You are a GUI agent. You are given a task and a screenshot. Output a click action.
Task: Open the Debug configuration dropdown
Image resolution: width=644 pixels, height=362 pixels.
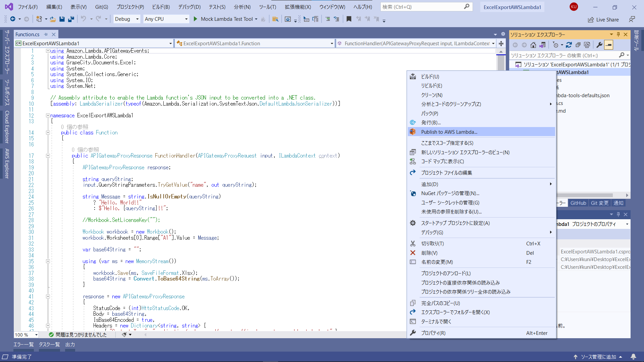pos(127,19)
